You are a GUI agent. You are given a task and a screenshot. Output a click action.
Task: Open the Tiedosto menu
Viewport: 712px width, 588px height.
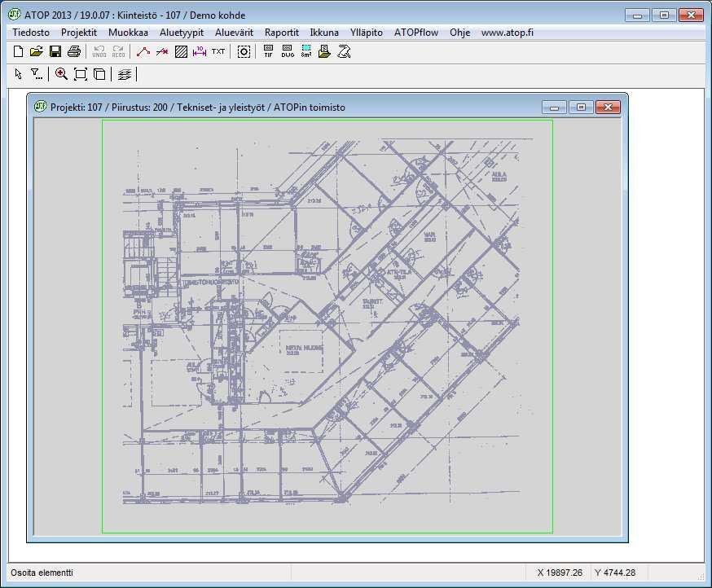(31, 33)
